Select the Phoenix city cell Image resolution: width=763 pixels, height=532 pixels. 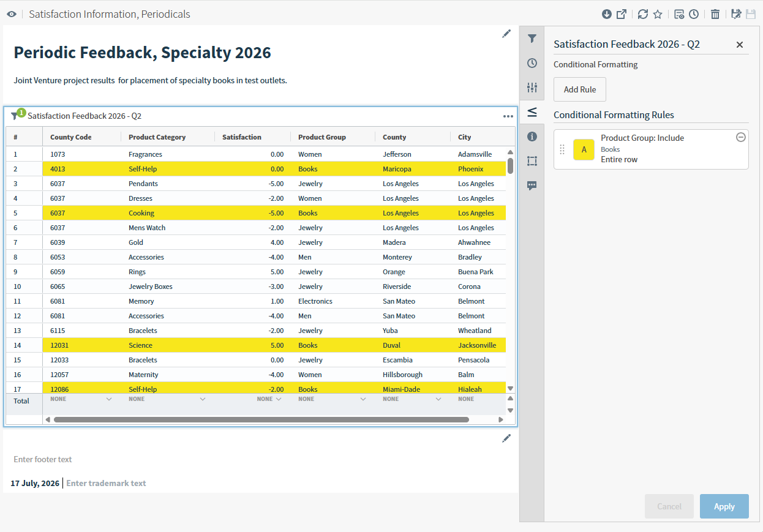click(478, 169)
